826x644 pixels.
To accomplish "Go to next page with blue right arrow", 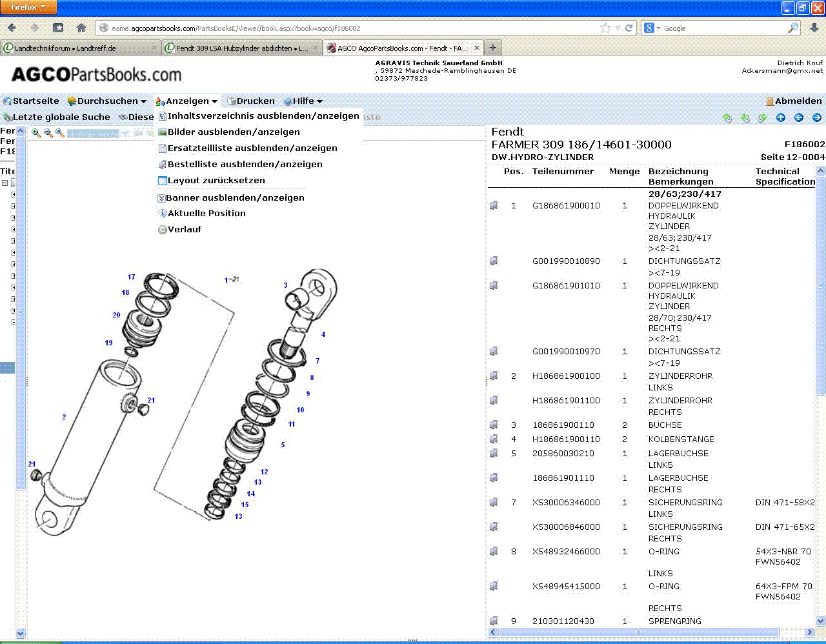I will coord(817,117).
